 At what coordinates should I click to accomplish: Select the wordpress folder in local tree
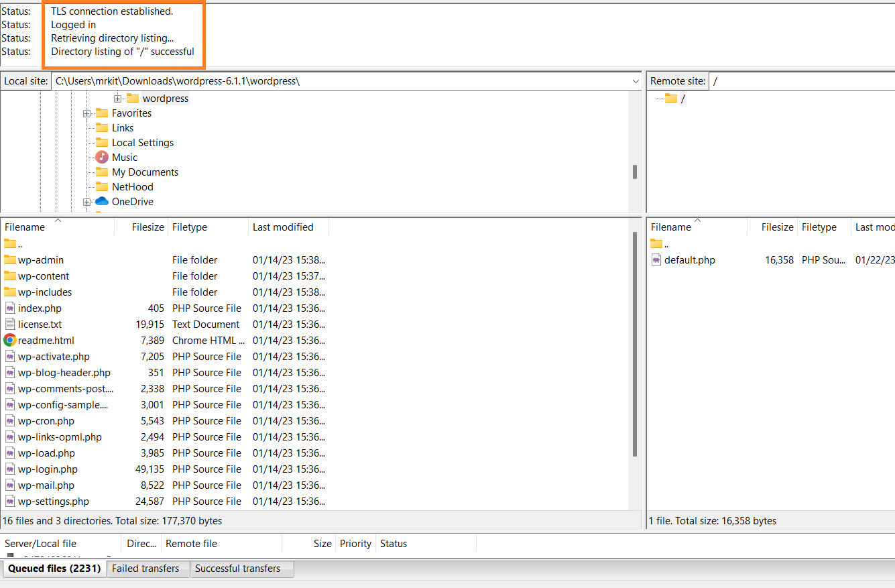166,99
